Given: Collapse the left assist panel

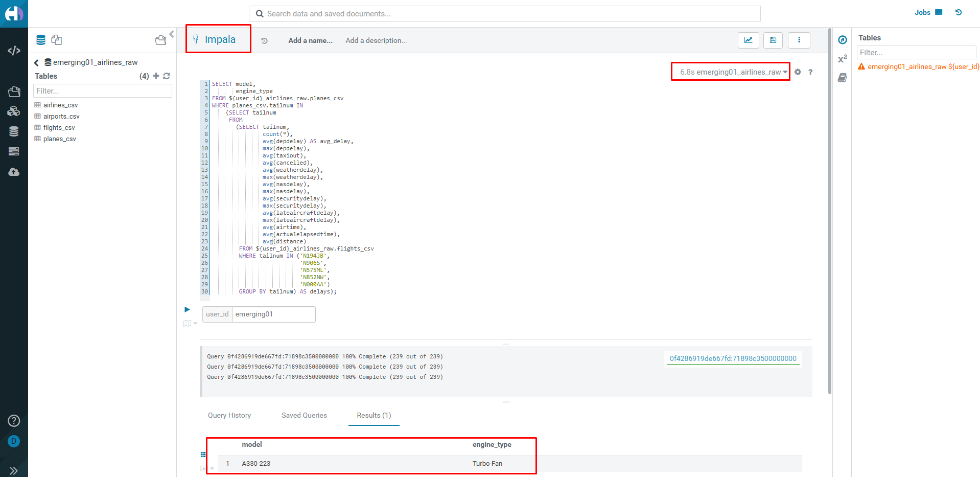Looking at the screenshot, I should [x=172, y=34].
